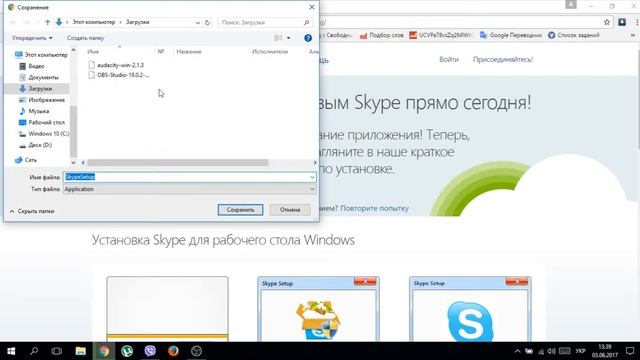The width and height of the screenshot is (640, 360).
Task: Open Рабочий стол in sidebar
Action: pos(42,122)
